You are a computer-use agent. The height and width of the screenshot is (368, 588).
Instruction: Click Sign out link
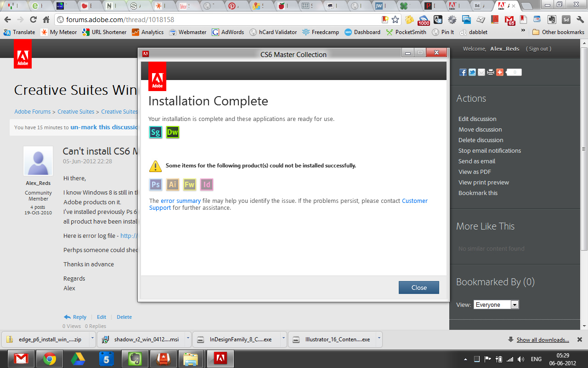coord(538,49)
